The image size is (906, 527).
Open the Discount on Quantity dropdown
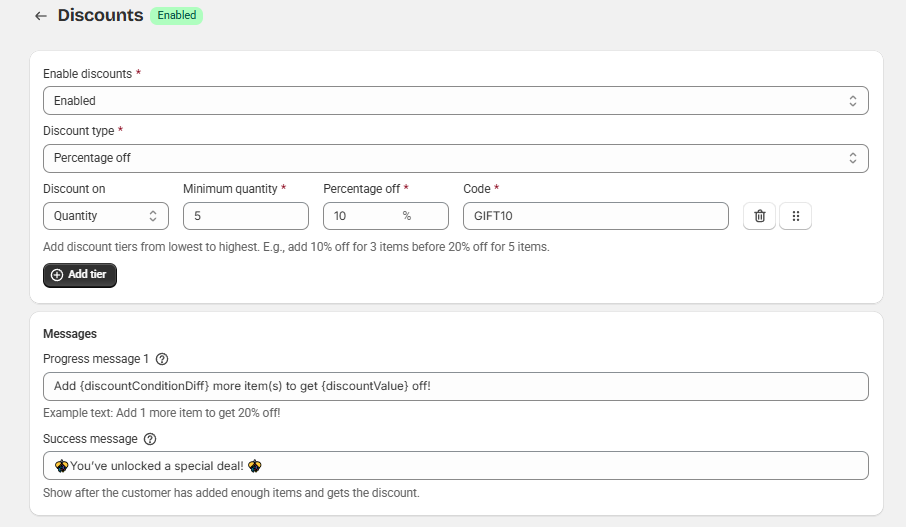pos(105,216)
